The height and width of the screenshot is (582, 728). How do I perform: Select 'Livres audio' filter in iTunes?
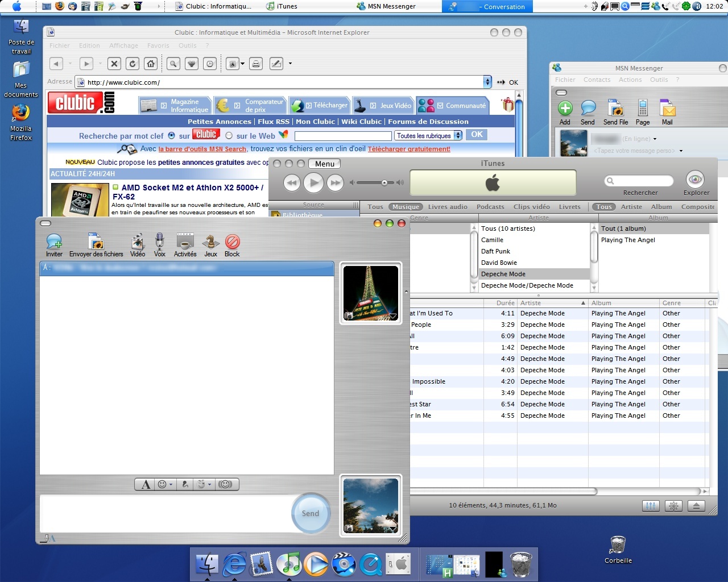(x=448, y=207)
